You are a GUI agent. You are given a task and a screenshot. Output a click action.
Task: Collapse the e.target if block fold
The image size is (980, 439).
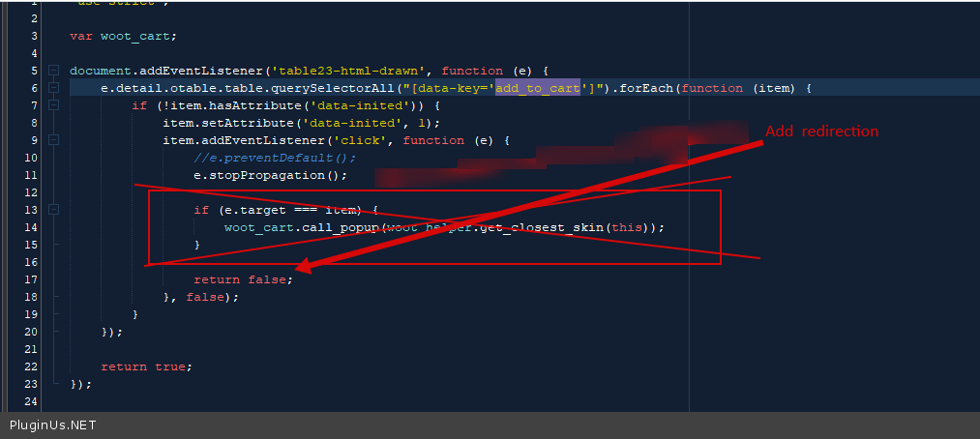(x=52, y=210)
